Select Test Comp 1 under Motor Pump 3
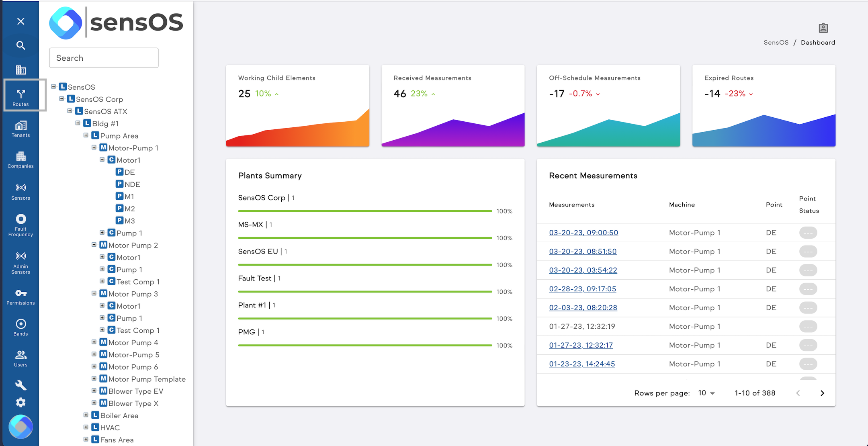Screen dimensions: 868x446 134,330
